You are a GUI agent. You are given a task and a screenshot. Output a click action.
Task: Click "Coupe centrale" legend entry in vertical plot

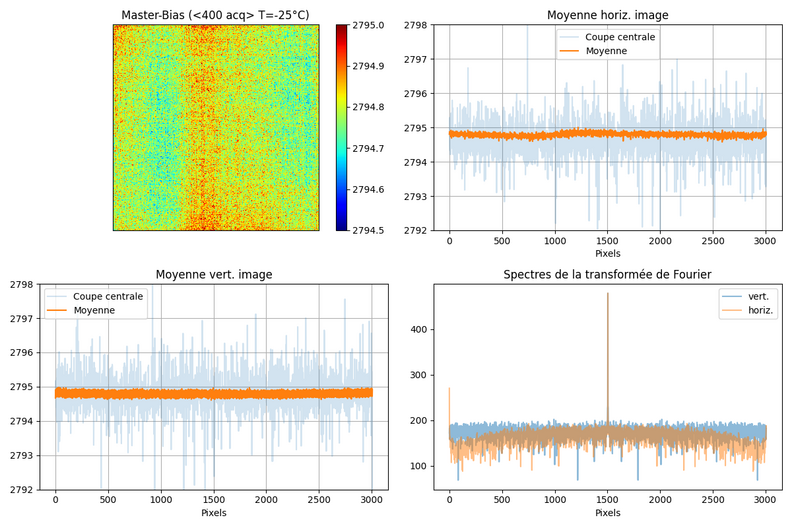(109, 296)
